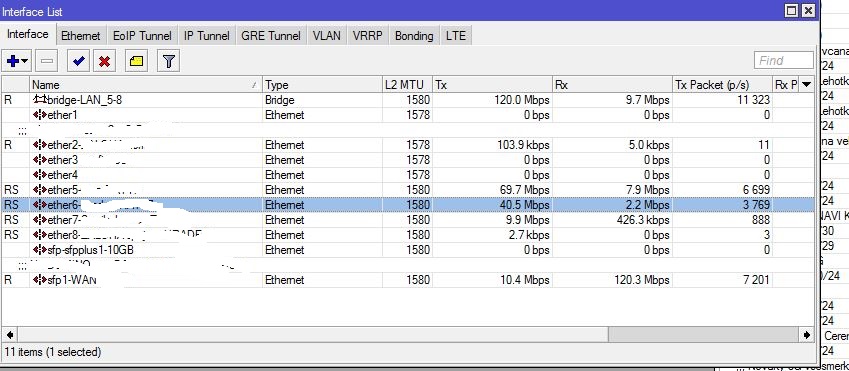Viewport: 849px width, 371px height.
Task: Open the Filter funnel icon
Action: (168, 61)
